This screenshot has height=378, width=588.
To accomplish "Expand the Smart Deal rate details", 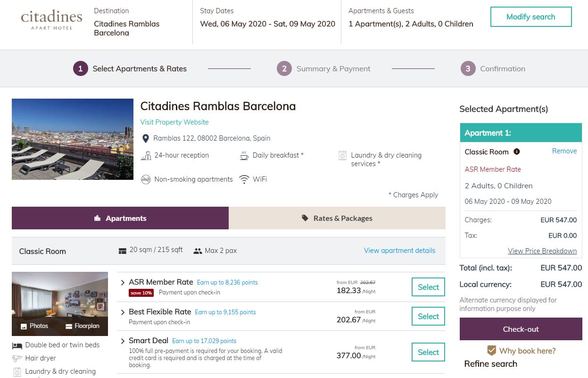I will pos(123,341).
